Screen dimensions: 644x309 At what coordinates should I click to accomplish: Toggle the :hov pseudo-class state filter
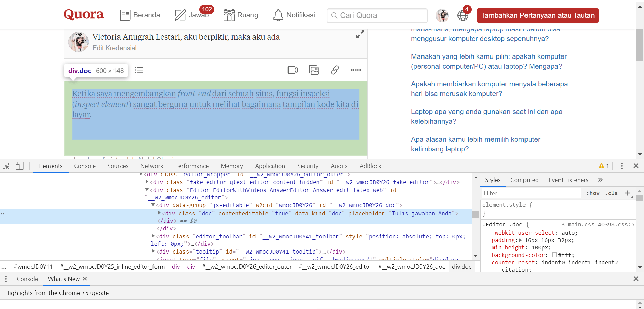(593, 193)
